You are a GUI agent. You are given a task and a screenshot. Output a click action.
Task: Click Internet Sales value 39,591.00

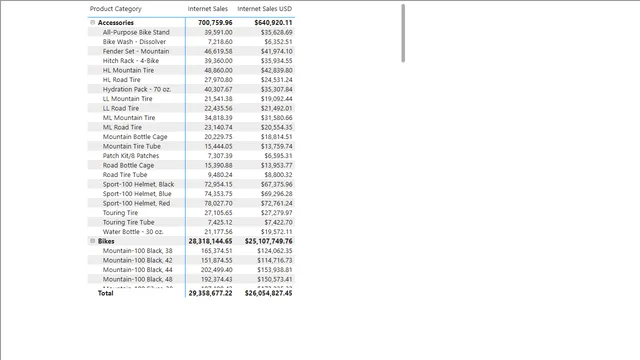[x=218, y=32]
